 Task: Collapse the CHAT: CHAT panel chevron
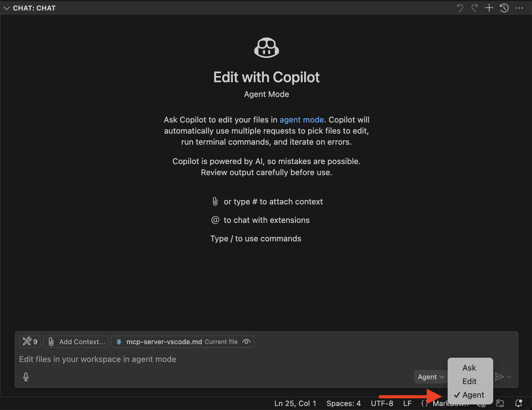(7, 8)
